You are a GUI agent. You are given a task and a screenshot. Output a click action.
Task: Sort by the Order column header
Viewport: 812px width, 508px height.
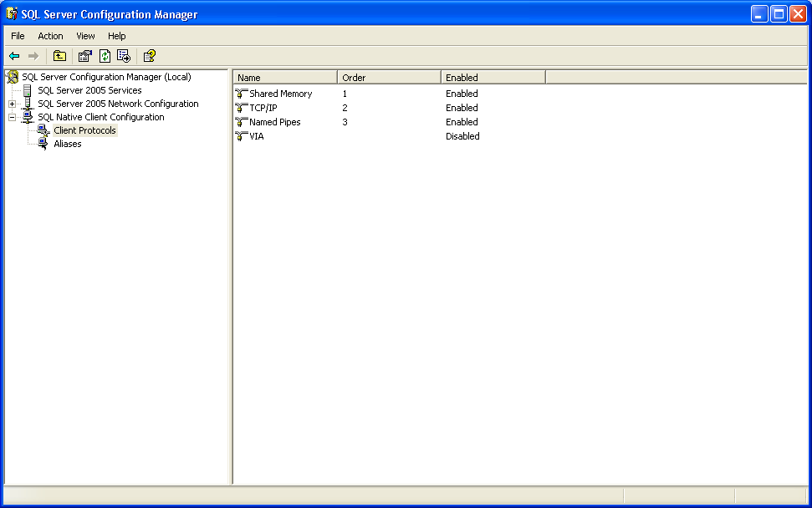point(390,78)
